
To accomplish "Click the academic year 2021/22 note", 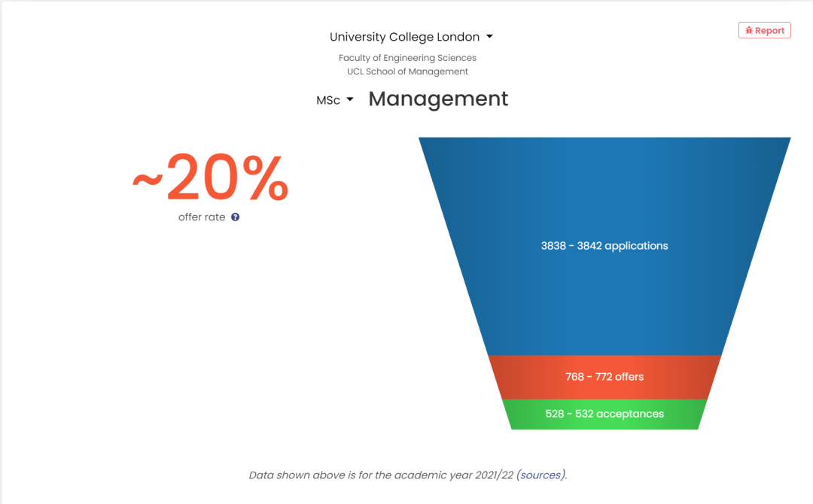I will pos(408,475).
